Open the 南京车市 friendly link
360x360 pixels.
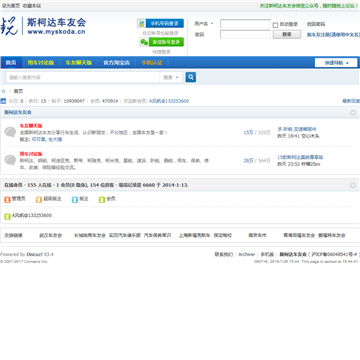[258, 235]
